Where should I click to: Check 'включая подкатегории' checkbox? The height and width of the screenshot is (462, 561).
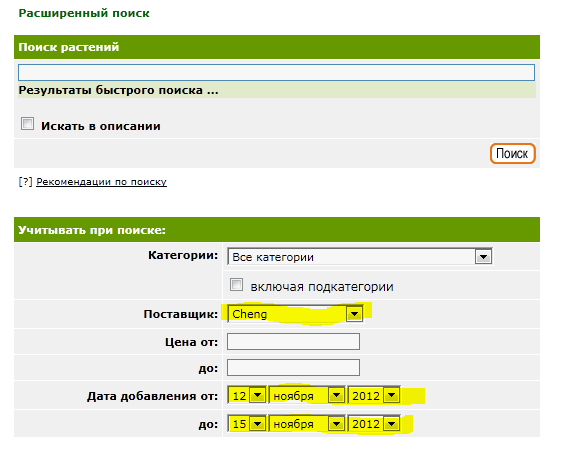pos(236,285)
